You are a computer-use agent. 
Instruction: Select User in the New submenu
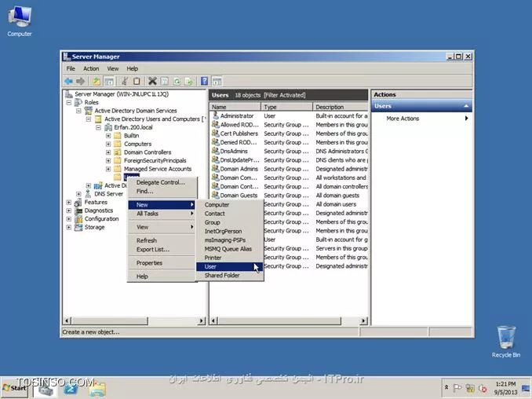(229, 266)
